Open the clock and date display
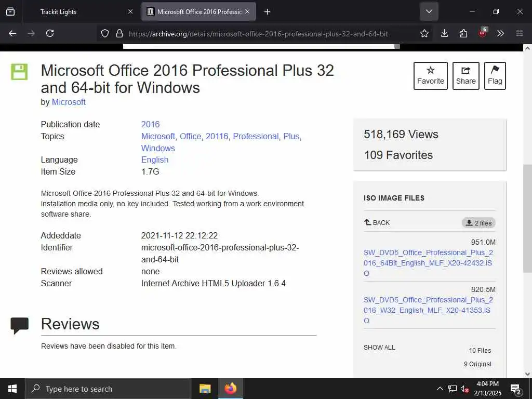The width and height of the screenshot is (532, 399). 487,389
